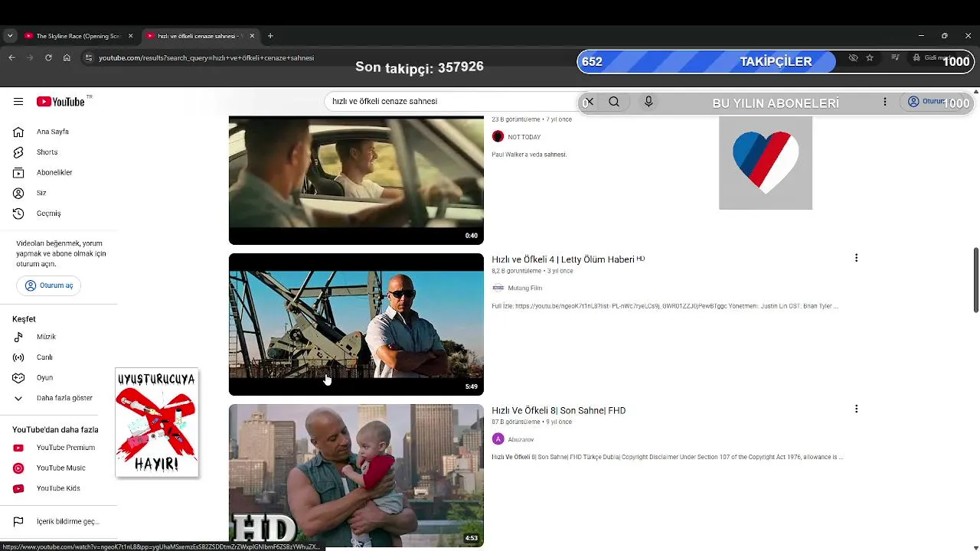Open the 'Abuzarov' channel name
Image resolution: width=980 pixels, height=551 pixels.
pos(521,439)
